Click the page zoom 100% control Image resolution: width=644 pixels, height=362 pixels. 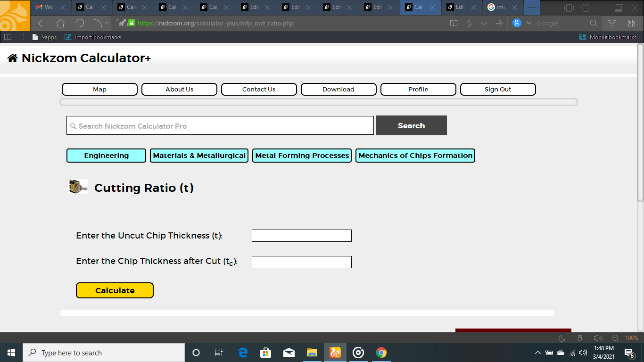point(626,338)
